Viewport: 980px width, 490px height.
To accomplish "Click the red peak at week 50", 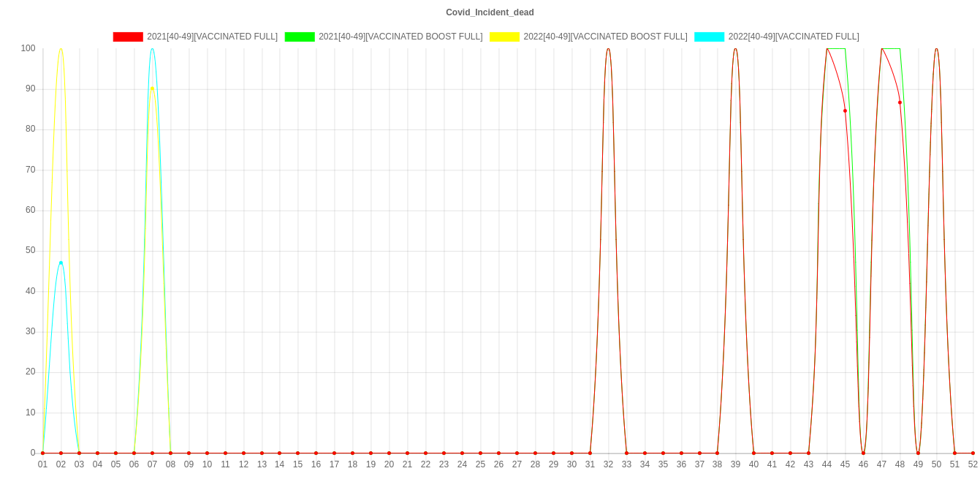I will [936, 48].
